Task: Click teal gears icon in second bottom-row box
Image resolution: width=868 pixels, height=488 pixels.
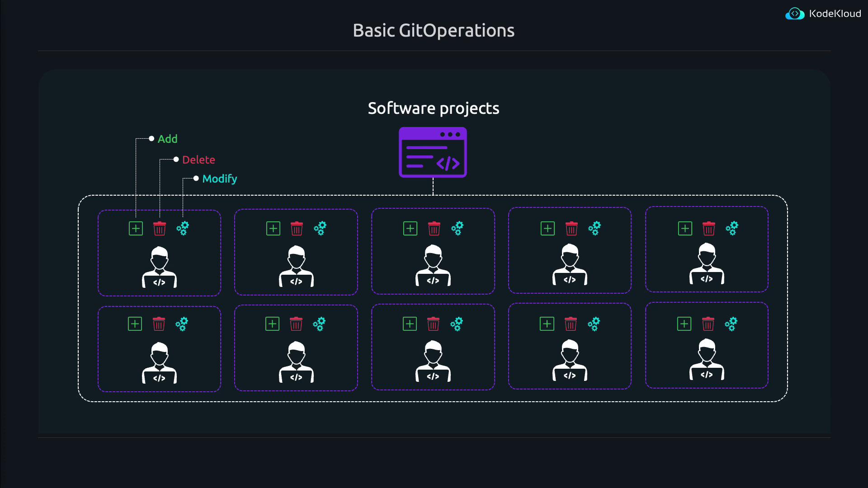Action: pos(319,324)
